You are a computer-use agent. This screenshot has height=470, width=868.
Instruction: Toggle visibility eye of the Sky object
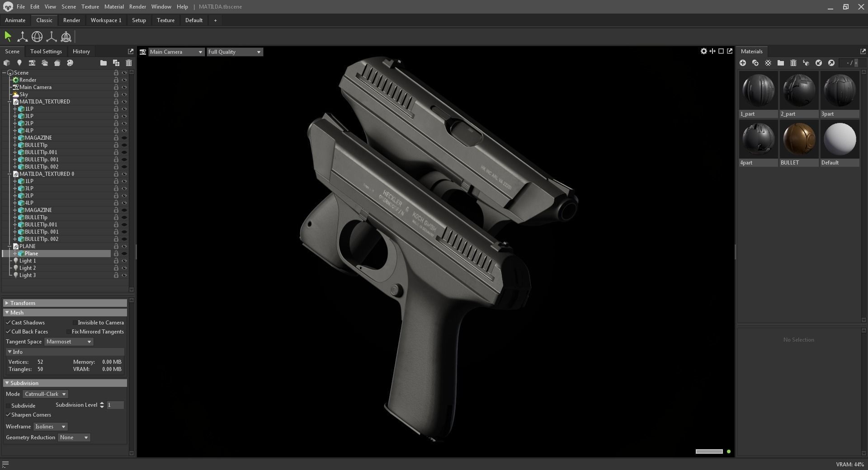[124, 94]
